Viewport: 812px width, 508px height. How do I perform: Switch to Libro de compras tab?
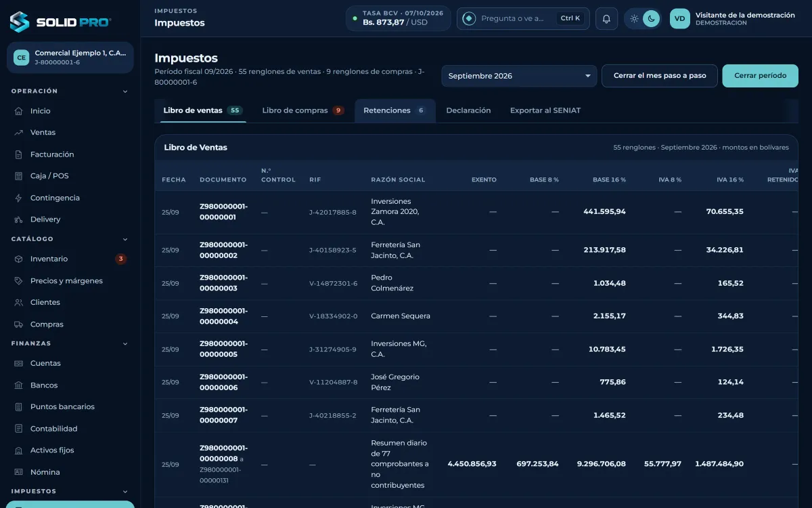[x=302, y=110]
